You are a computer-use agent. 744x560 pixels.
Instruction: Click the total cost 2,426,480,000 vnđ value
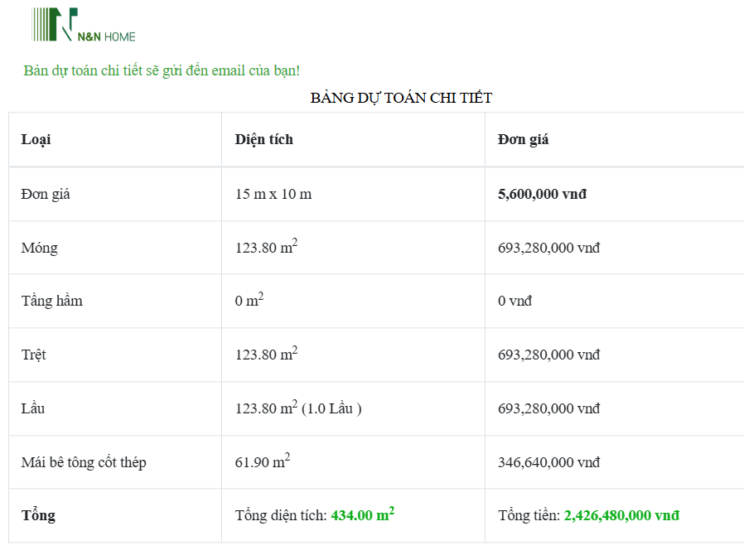click(x=621, y=515)
